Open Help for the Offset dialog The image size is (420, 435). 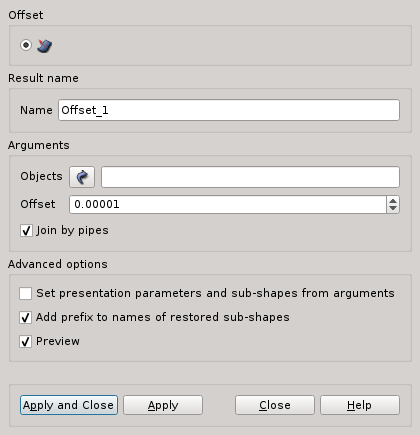click(360, 405)
